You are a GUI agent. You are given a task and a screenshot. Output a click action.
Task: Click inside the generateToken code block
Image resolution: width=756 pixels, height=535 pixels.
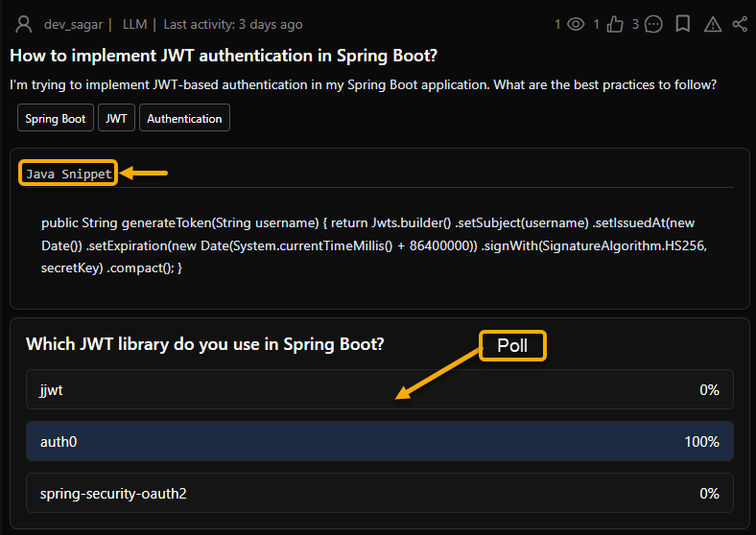(374, 245)
